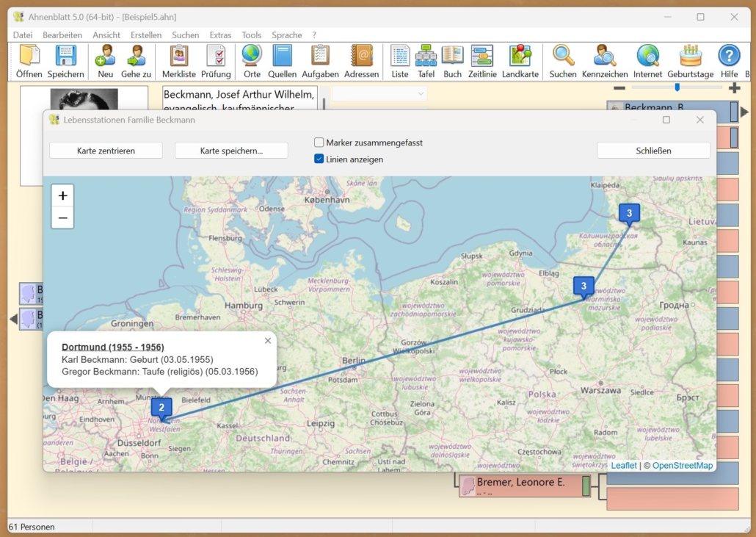This screenshot has height=537, width=756.
Task: Click the Dortmund marker numbered 2
Action: click(161, 408)
